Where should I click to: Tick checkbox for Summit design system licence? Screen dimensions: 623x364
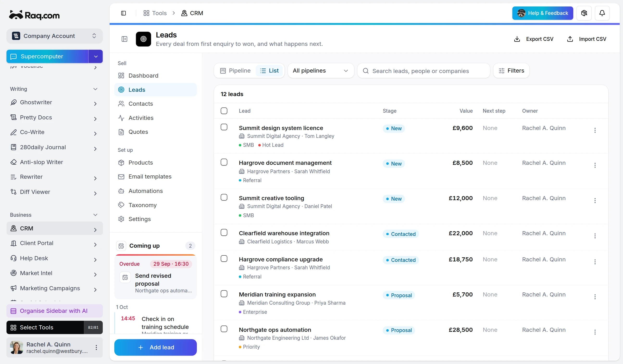224,127
